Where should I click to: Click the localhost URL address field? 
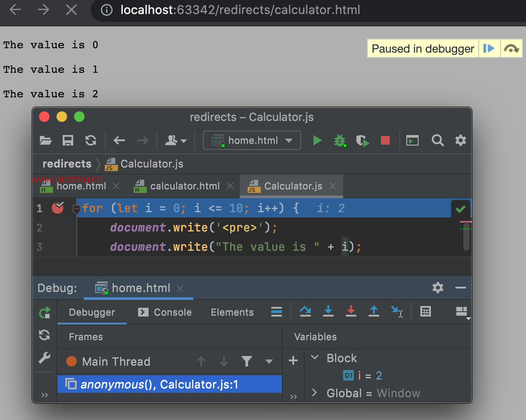240,10
